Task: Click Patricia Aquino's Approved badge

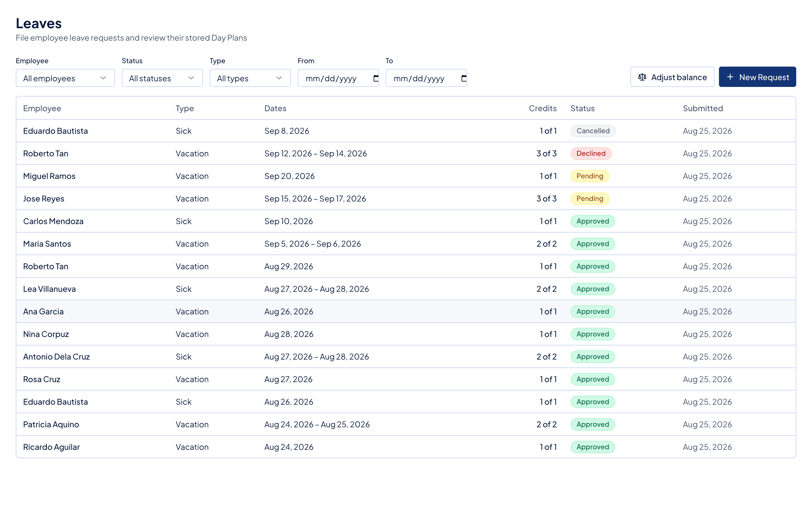Action: click(x=593, y=424)
